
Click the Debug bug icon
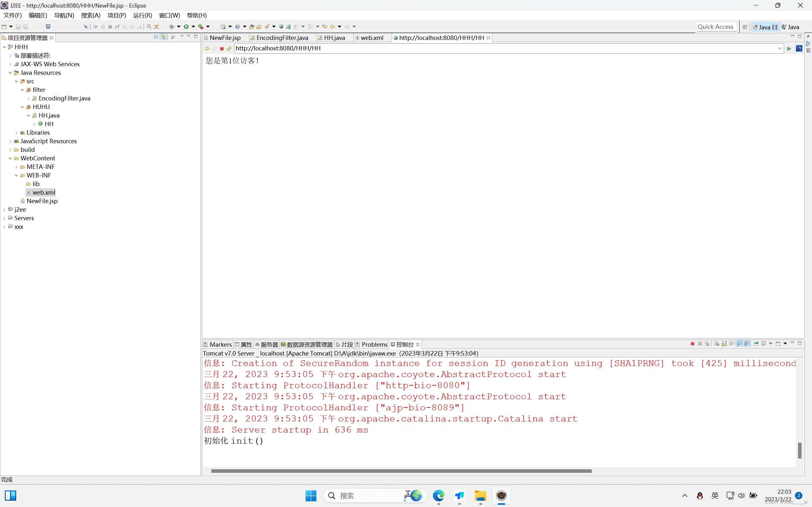(172, 27)
